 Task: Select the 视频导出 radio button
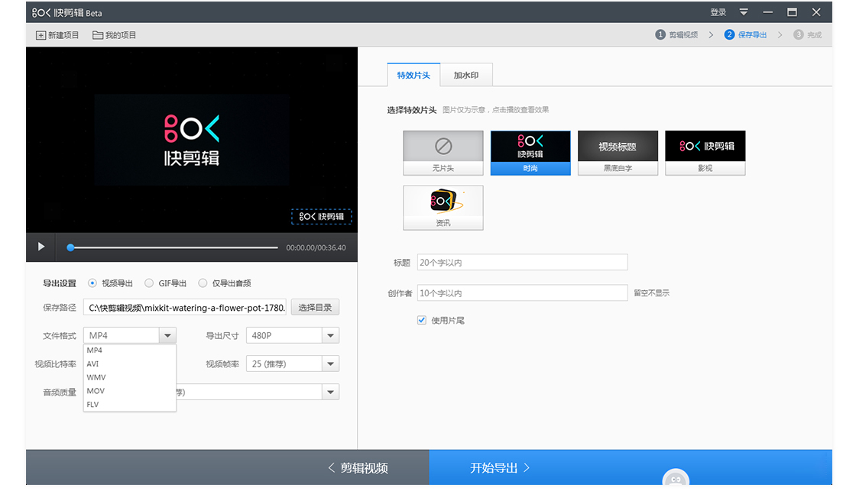click(x=92, y=283)
